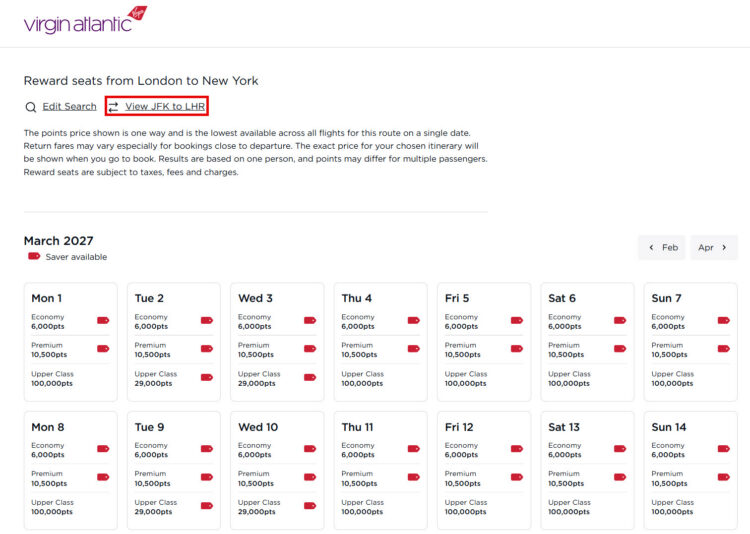Open the Wed 10 day card heading
This screenshot has height=534, width=750.
[258, 427]
